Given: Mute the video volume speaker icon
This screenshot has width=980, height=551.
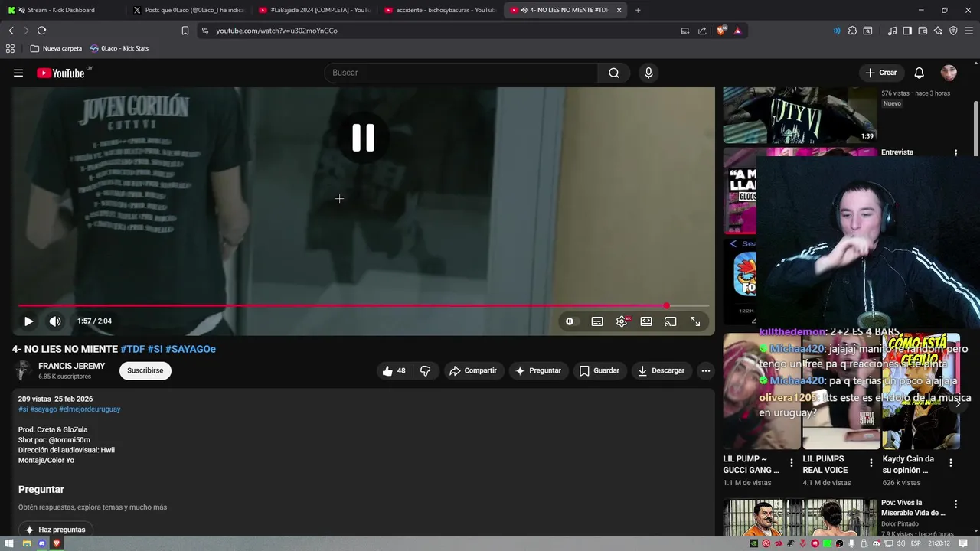Looking at the screenshot, I should pyautogui.click(x=55, y=321).
